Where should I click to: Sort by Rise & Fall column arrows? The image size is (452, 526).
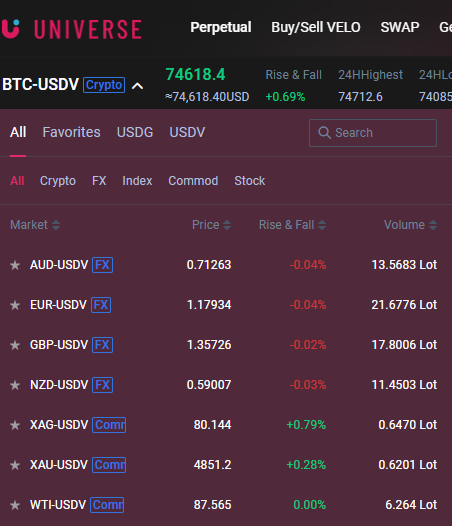point(322,225)
